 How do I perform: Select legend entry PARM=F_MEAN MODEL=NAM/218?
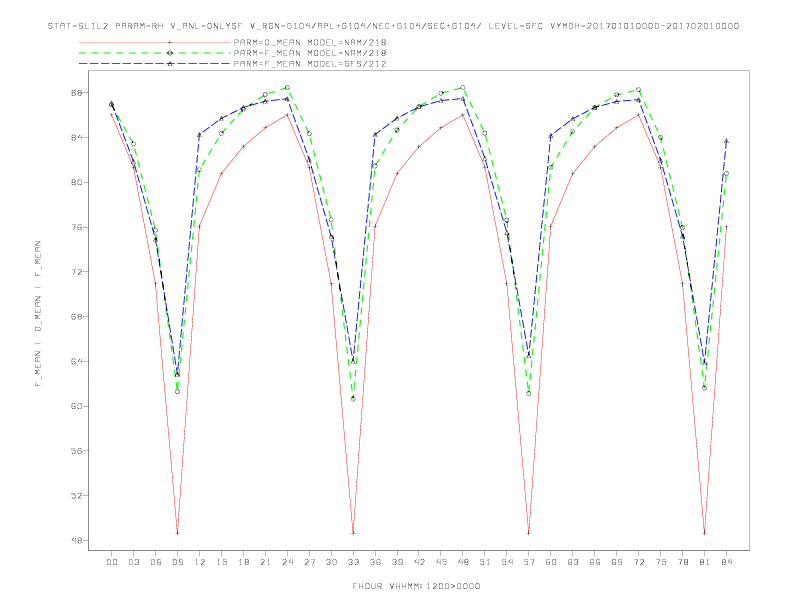coord(310,53)
